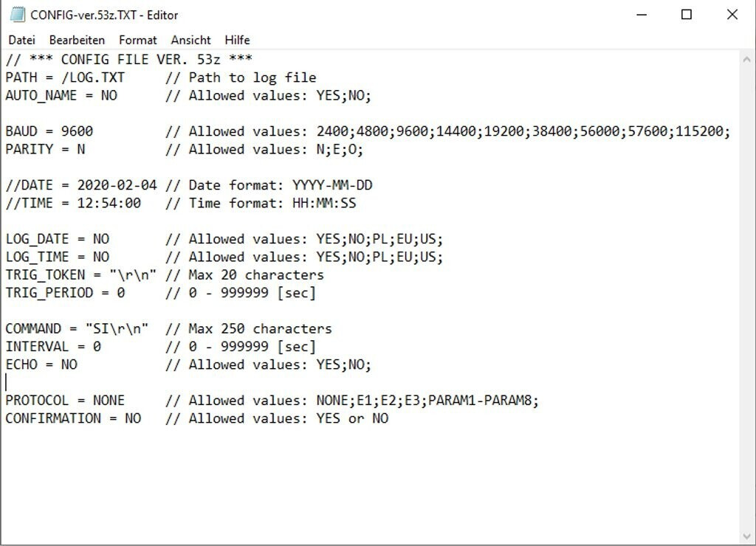This screenshot has height=546, width=756.
Task: Open the Datei menu
Action: tap(21, 40)
